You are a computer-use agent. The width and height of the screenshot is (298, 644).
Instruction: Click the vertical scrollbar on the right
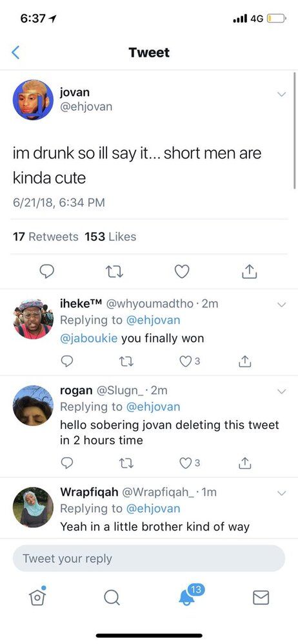tap(295, 130)
